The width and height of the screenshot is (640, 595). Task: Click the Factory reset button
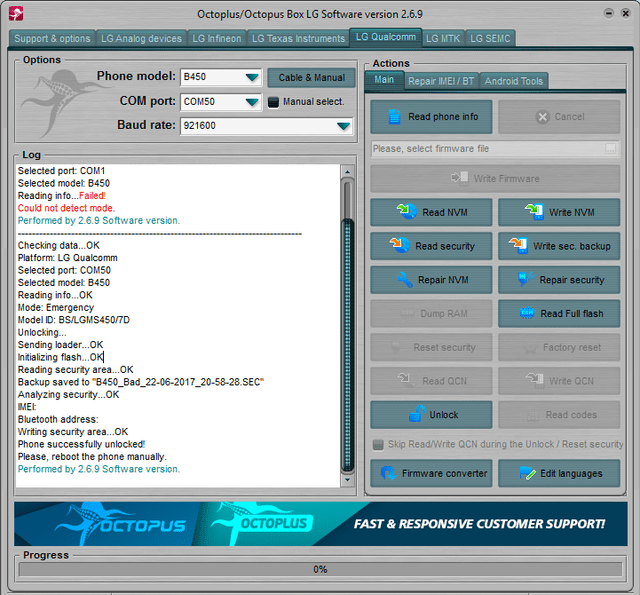tap(559, 347)
